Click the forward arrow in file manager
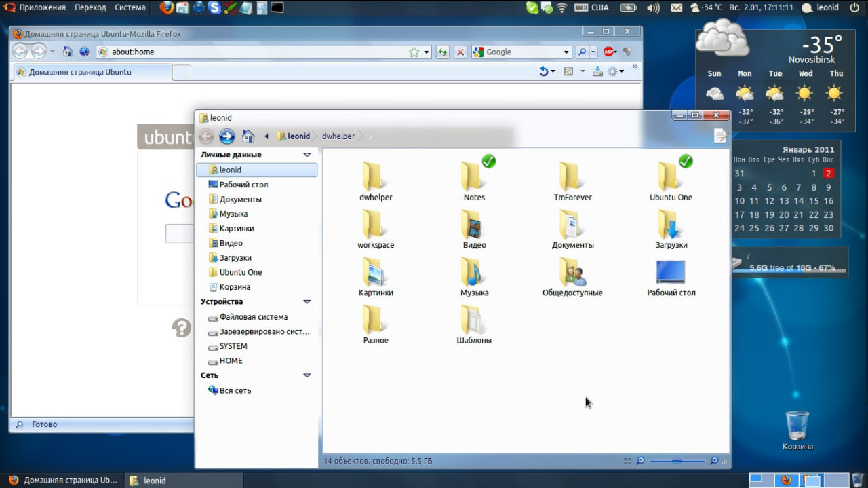Image resolution: width=868 pixels, height=488 pixels. pyautogui.click(x=227, y=136)
